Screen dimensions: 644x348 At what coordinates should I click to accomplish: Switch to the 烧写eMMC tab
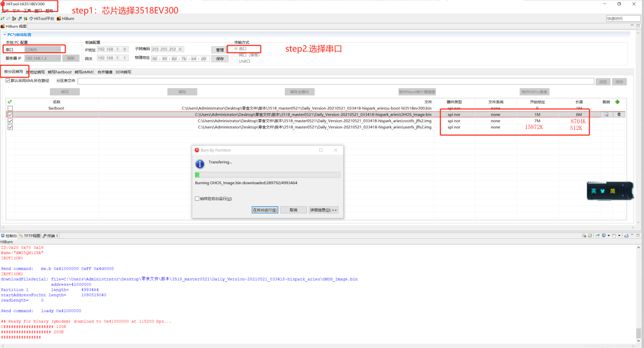tap(84, 72)
